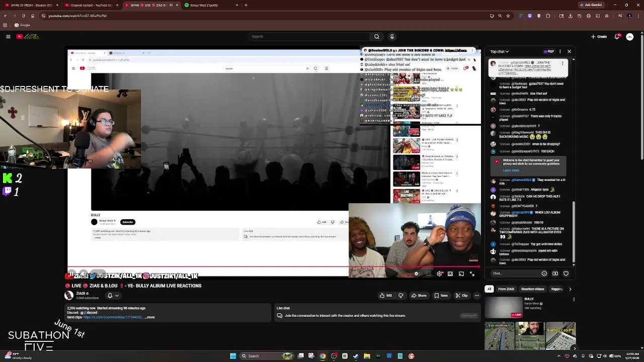Open the Google bookmark in bookmarks bar
This screenshot has height=362, width=644.
click(22, 25)
